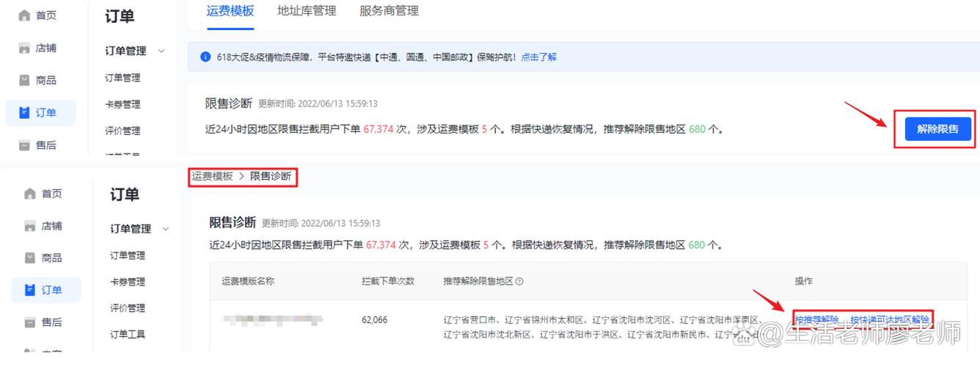Click the 拦截下单次数 column header
The image size is (980, 367).
click(388, 281)
